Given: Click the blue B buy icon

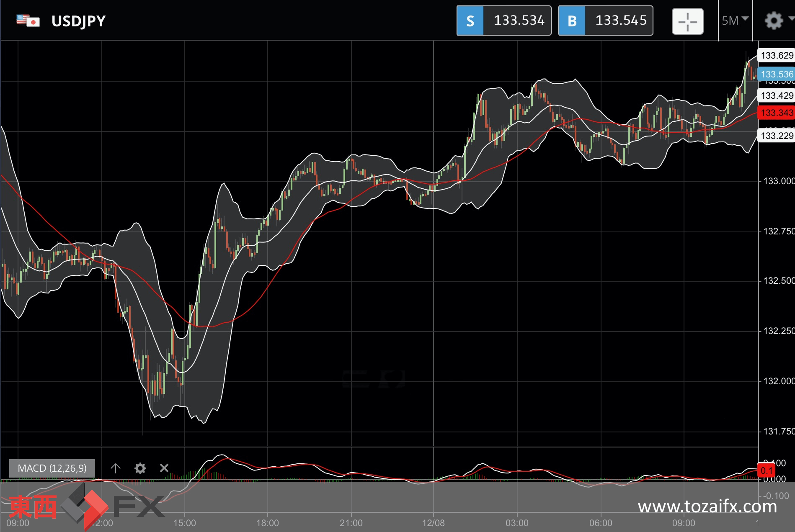Looking at the screenshot, I should (572, 21).
